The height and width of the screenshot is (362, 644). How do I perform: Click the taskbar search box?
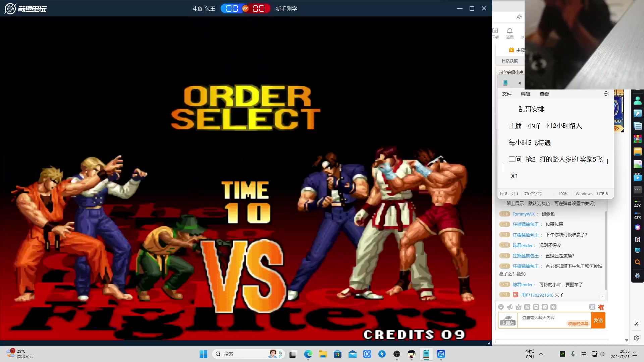click(x=248, y=354)
